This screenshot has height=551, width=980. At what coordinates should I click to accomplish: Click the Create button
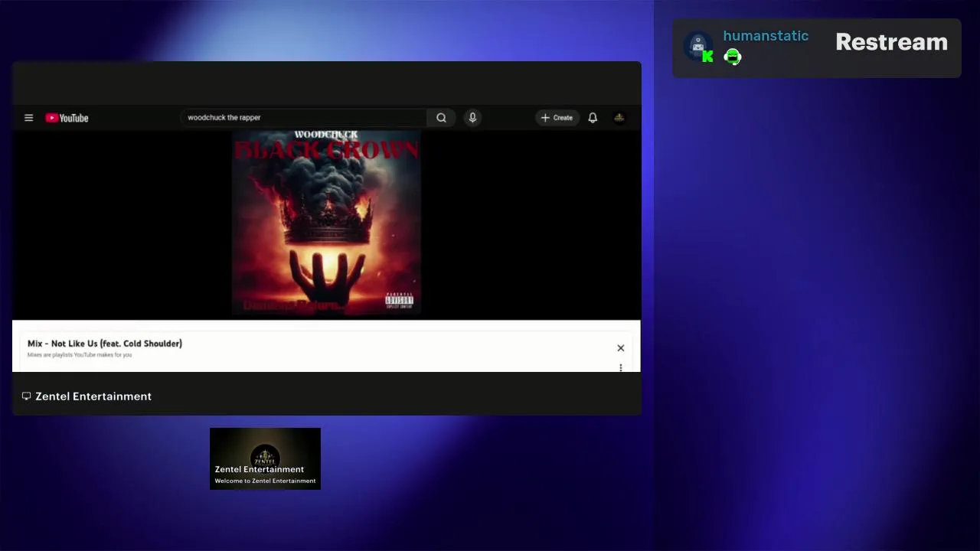pyautogui.click(x=557, y=118)
